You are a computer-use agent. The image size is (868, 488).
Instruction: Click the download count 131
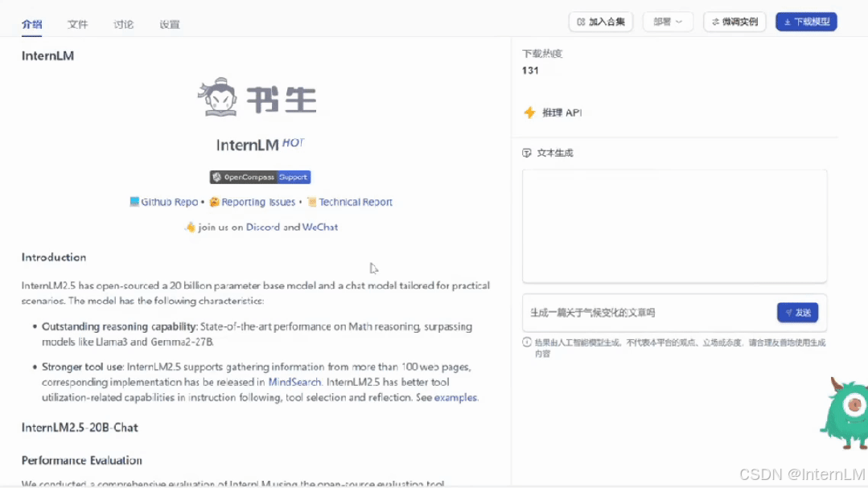pyautogui.click(x=530, y=70)
